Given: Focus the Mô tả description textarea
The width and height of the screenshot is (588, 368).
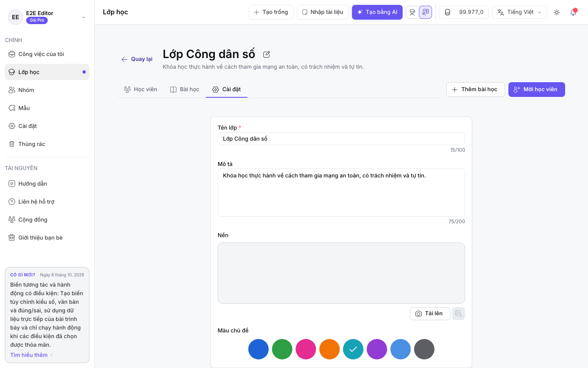Looking at the screenshot, I should coord(341,193).
